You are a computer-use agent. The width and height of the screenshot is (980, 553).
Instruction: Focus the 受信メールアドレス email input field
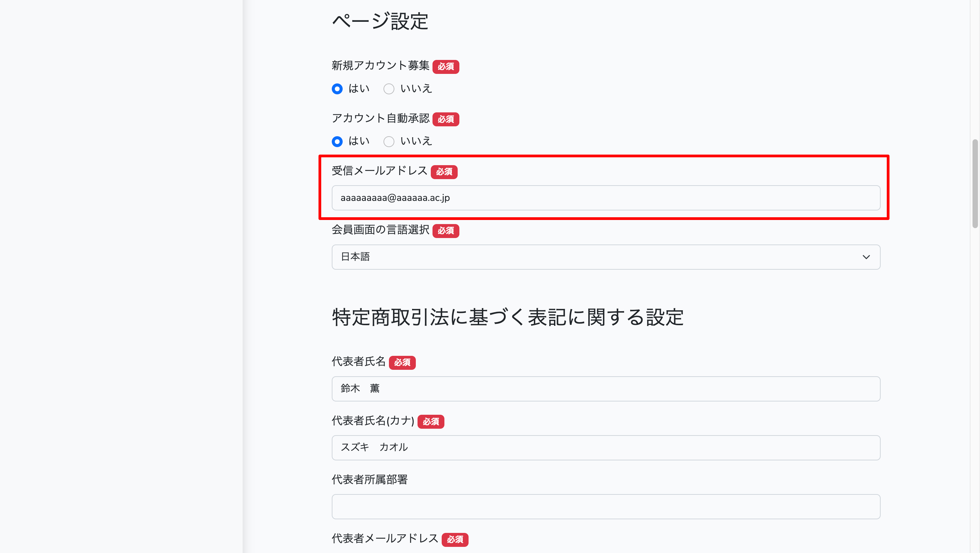(x=606, y=198)
